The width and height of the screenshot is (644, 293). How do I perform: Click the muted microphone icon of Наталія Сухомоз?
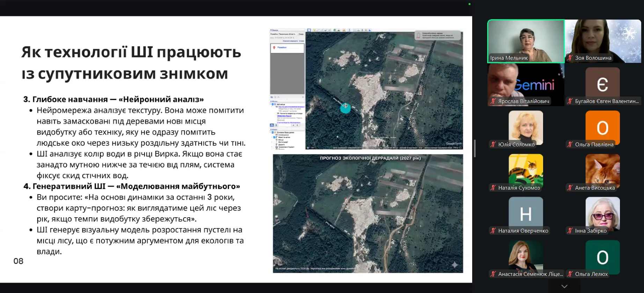click(493, 188)
